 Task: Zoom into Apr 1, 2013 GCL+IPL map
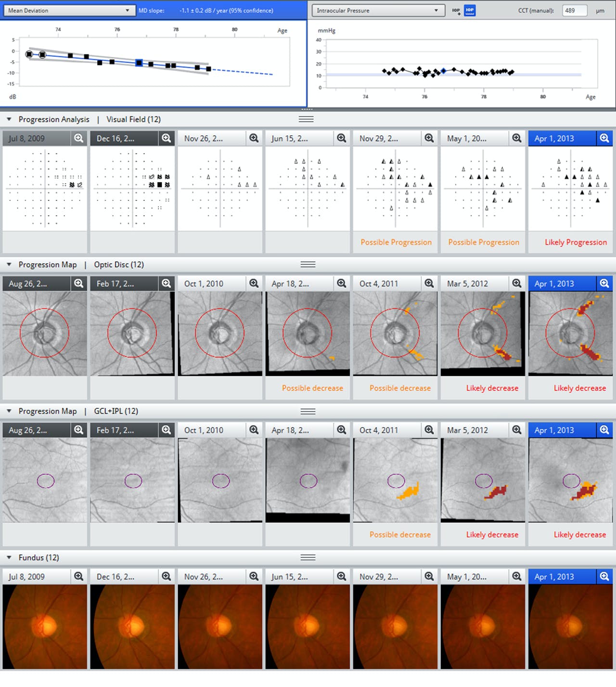604,430
